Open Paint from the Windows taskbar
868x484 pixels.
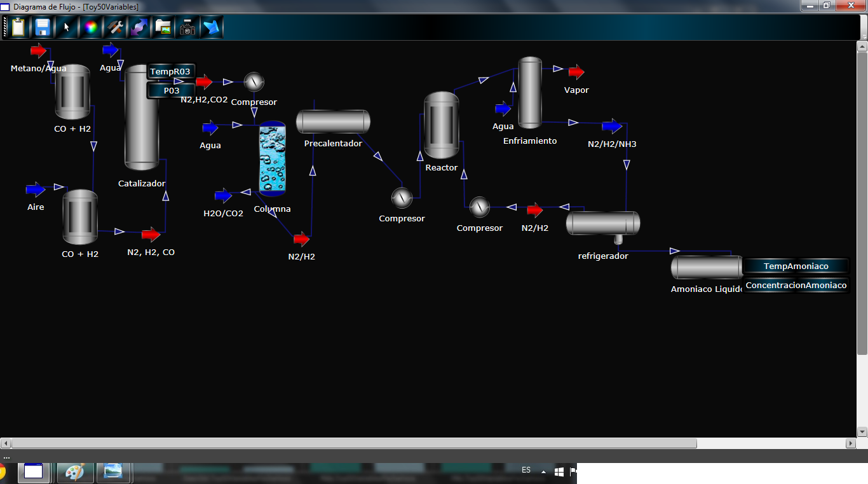click(75, 472)
